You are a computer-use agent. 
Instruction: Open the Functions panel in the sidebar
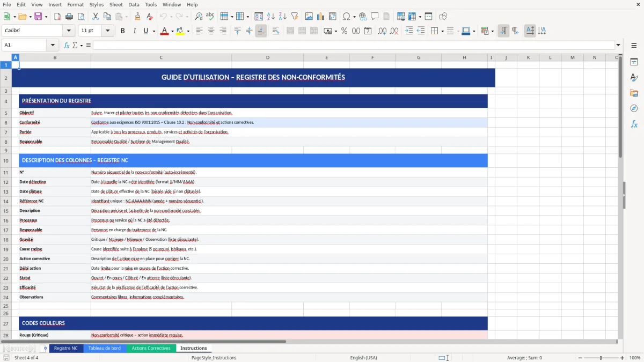tap(634, 124)
